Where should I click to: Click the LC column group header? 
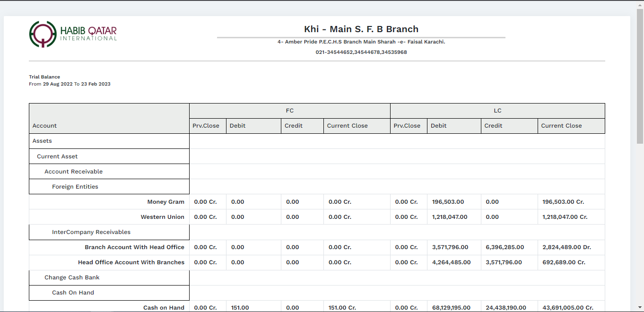click(497, 111)
